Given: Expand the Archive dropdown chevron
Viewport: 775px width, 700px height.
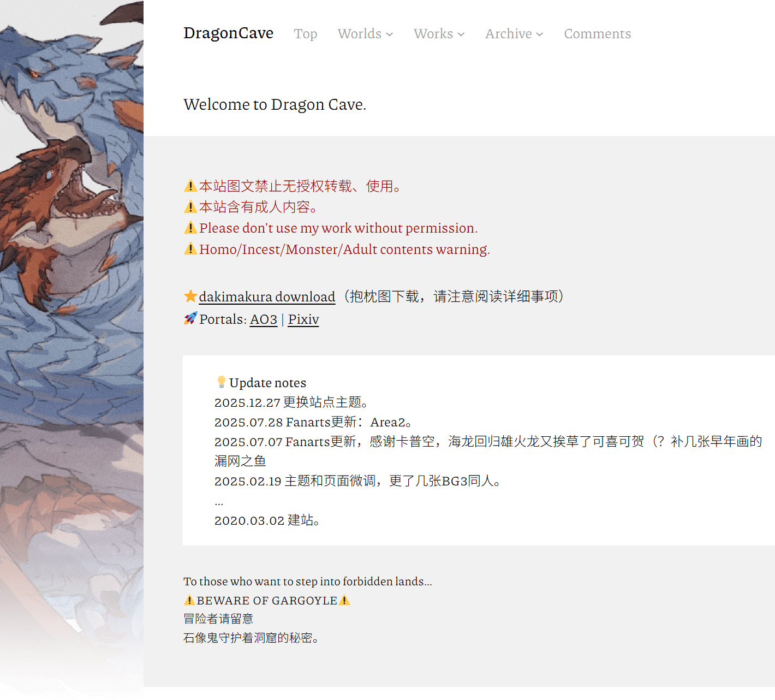Looking at the screenshot, I should [x=540, y=34].
